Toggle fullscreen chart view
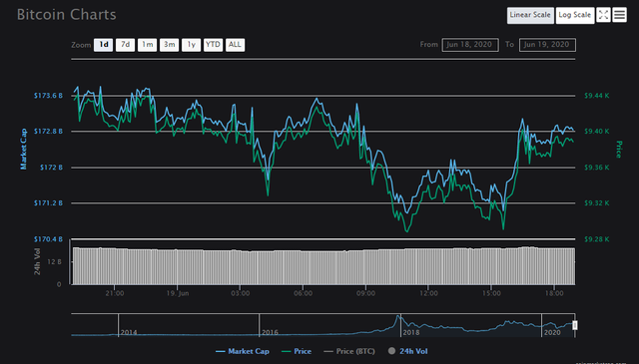The width and height of the screenshot is (639, 364). point(603,15)
